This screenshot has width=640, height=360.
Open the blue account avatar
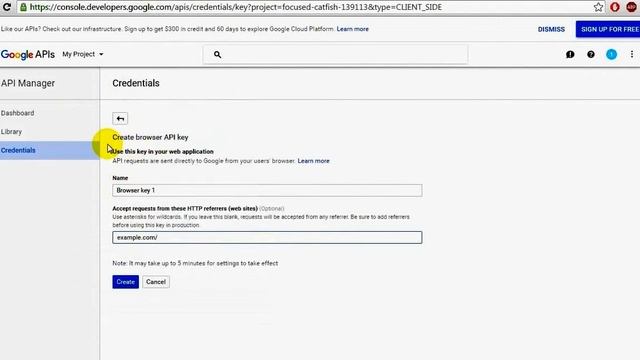[x=611, y=54]
